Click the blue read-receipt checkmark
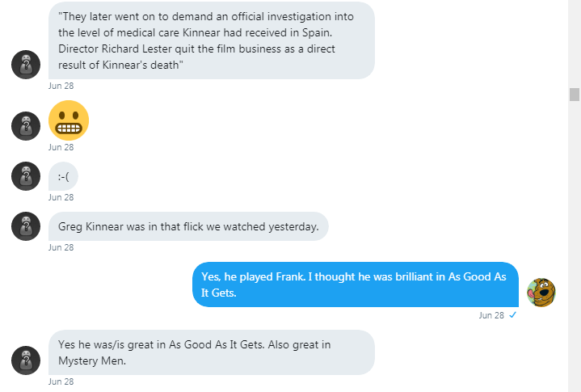 (x=512, y=315)
